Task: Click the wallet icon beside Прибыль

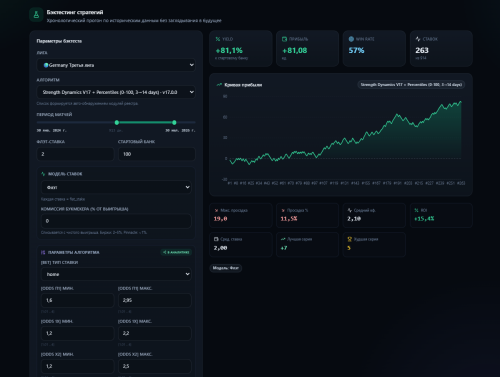Action: [284, 39]
